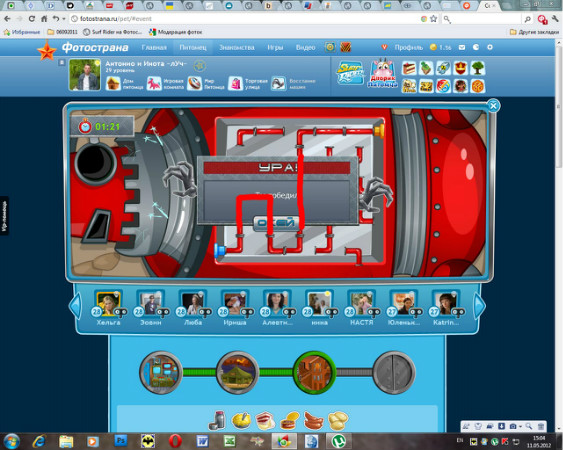Toggle bookmark star in address bar

click(x=434, y=19)
